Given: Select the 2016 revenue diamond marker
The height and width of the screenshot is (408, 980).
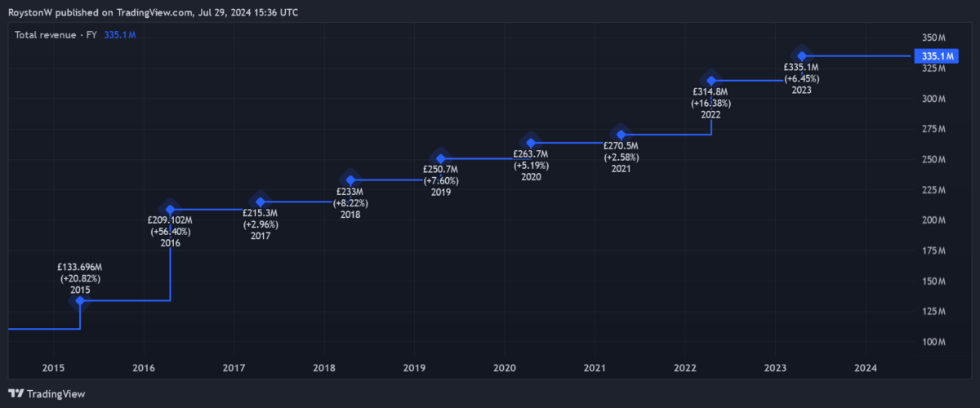Looking at the screenshot, I should pyautogui.click(x=170, y=210).
